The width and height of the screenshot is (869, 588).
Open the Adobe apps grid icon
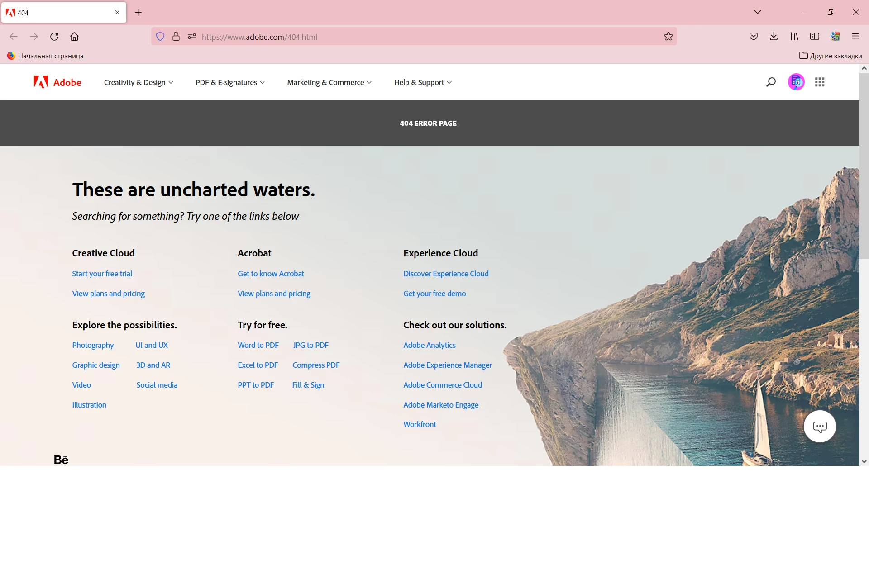coord(820,82)
